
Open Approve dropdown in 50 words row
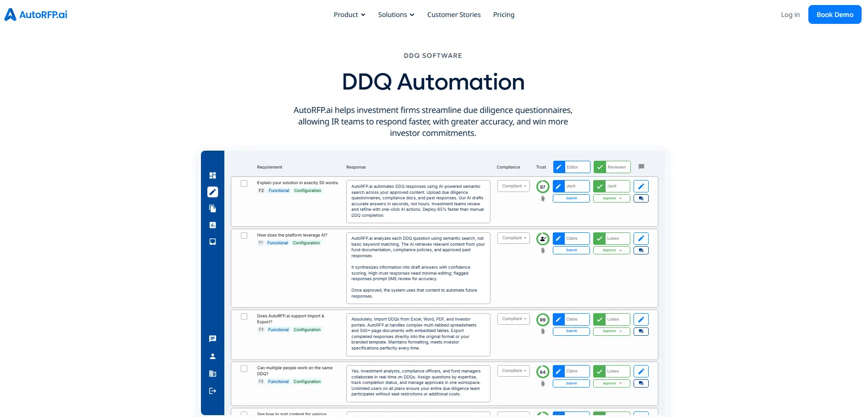click(x=612, y=198)
